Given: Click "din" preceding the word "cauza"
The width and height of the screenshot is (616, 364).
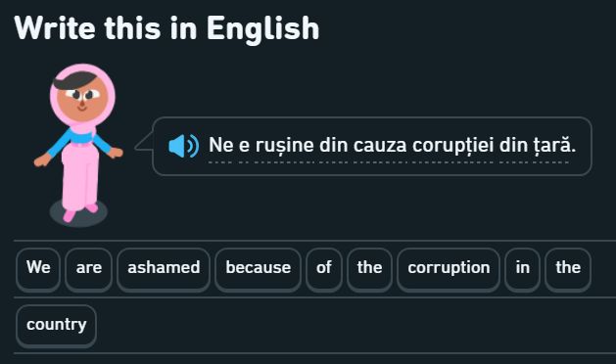Looking at the screenshot, I should (334, 145).
